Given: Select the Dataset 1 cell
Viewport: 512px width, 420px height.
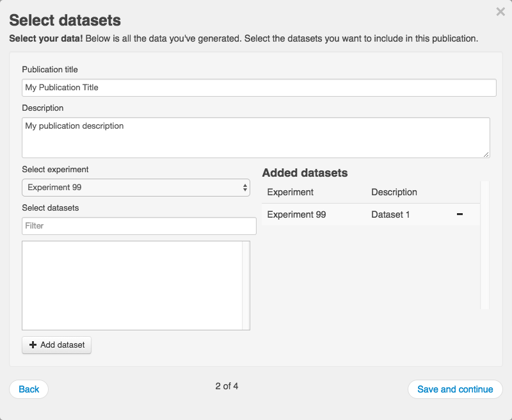Looking at the screenshot, I should coord(390,214).
